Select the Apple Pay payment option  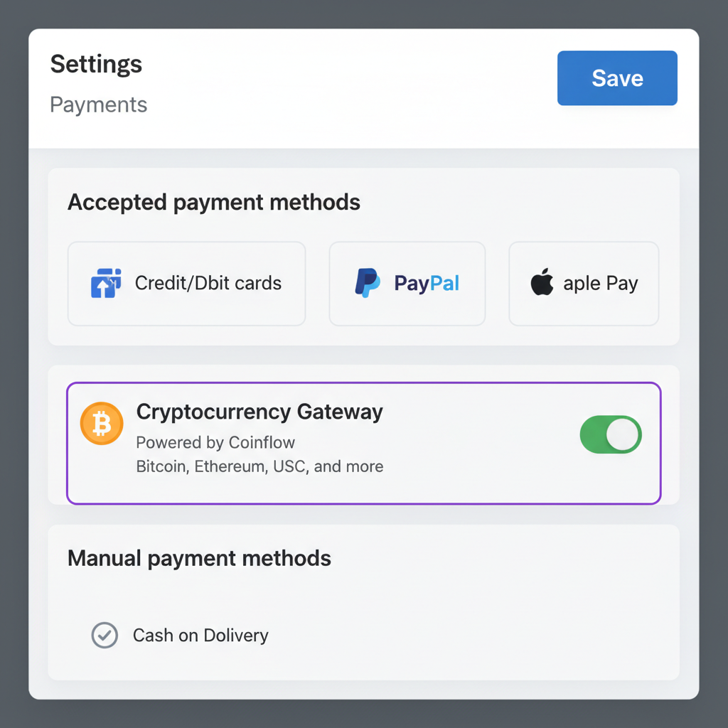coord(583,283)
